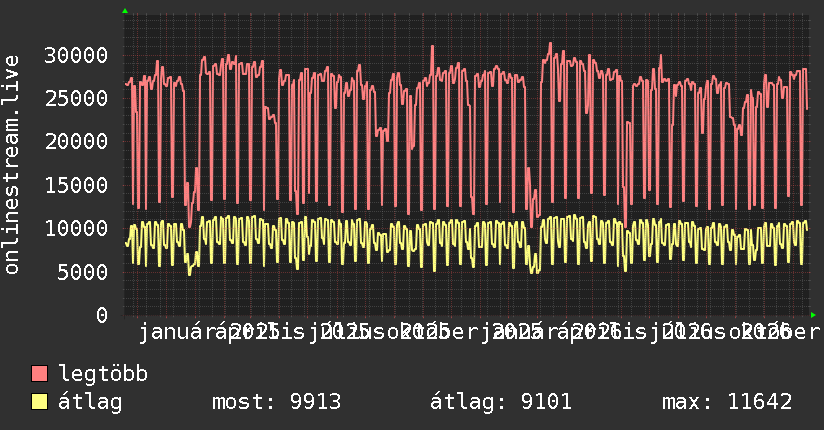824x430 pixels.
Task: Click the 15000 y-axis label
Action: point(76,185)
